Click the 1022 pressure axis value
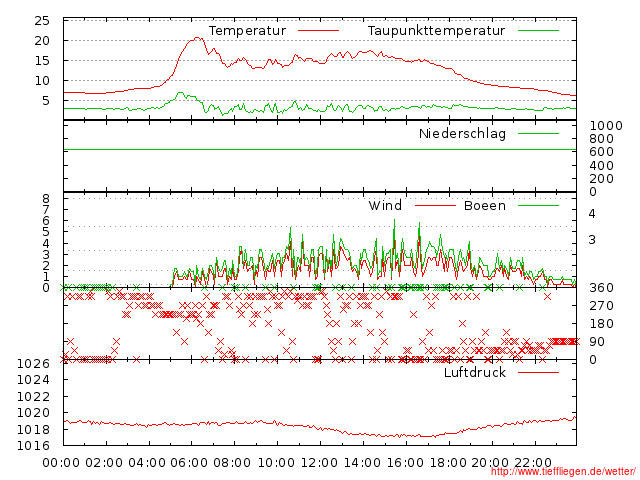This screenshot has height=480, width=640. tap(33, 396)
